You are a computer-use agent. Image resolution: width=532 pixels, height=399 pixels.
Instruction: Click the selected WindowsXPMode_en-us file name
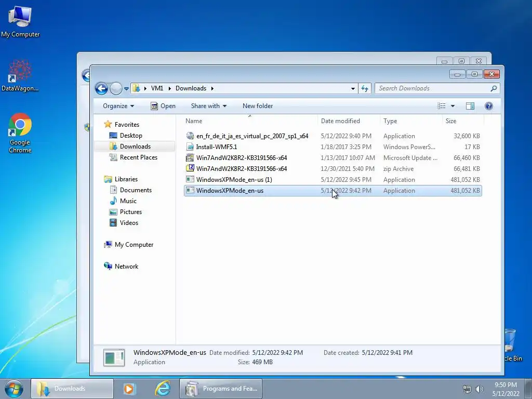point(230,190)
